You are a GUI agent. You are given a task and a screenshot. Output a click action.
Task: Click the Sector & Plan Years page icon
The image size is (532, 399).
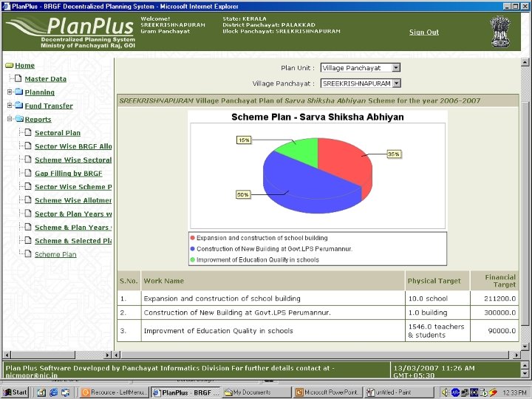click(29, 214)
